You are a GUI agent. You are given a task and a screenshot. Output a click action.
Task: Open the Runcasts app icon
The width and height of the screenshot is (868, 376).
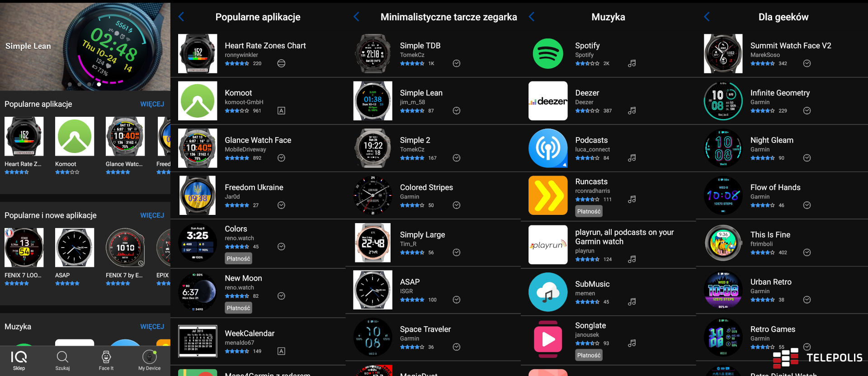click(x=548, y=195)
